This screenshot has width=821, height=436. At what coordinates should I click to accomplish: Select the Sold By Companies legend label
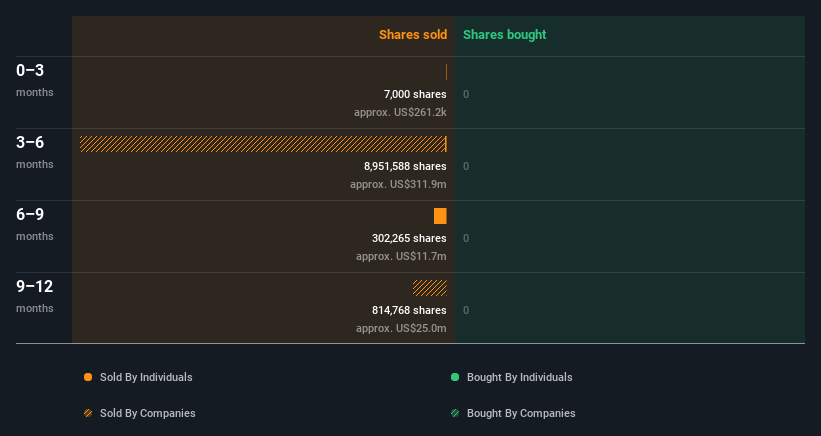click(148, 413)
